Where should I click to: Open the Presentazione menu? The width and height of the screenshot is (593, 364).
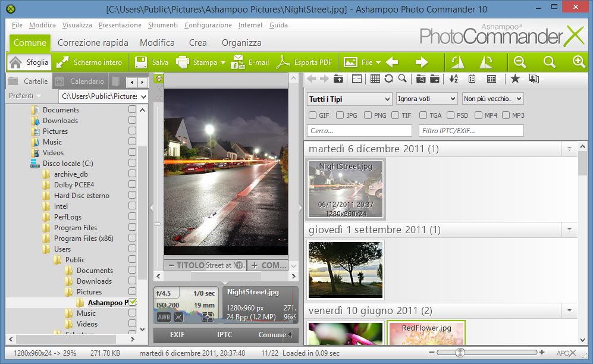coord(120,25)
